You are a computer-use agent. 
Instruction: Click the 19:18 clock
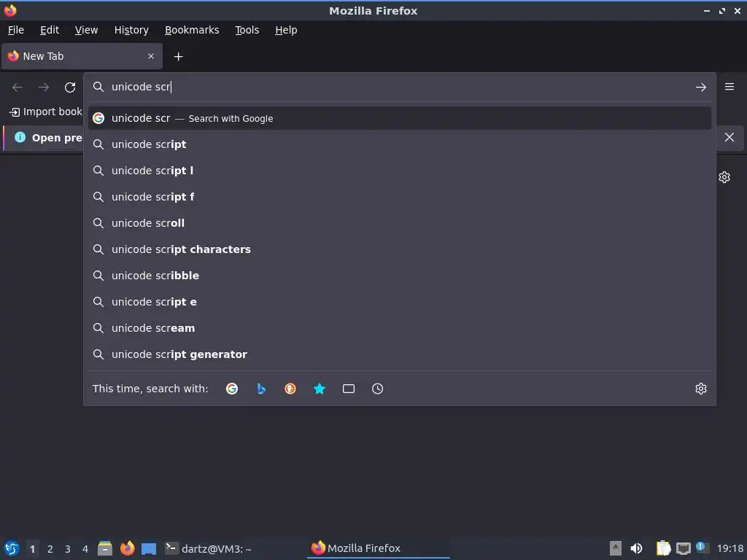(x=729, y=548)
